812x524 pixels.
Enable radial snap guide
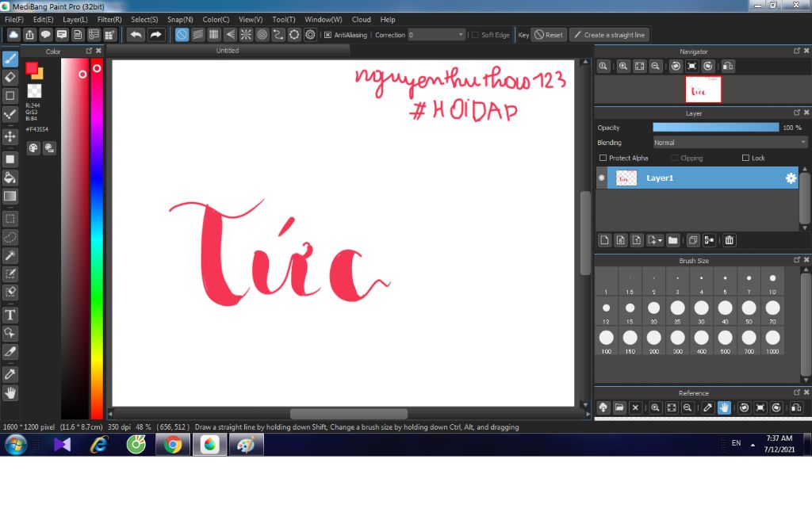(246, 35)
